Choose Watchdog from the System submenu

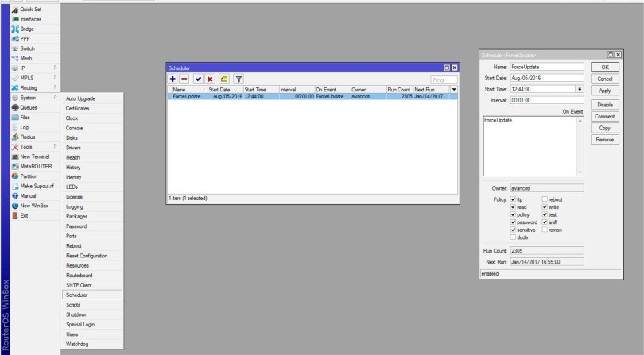(79, 343)
